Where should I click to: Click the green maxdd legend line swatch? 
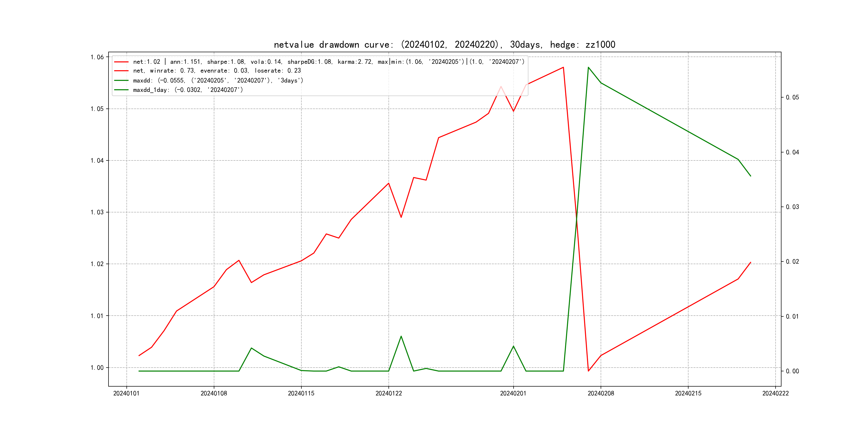tap(121, 81)
